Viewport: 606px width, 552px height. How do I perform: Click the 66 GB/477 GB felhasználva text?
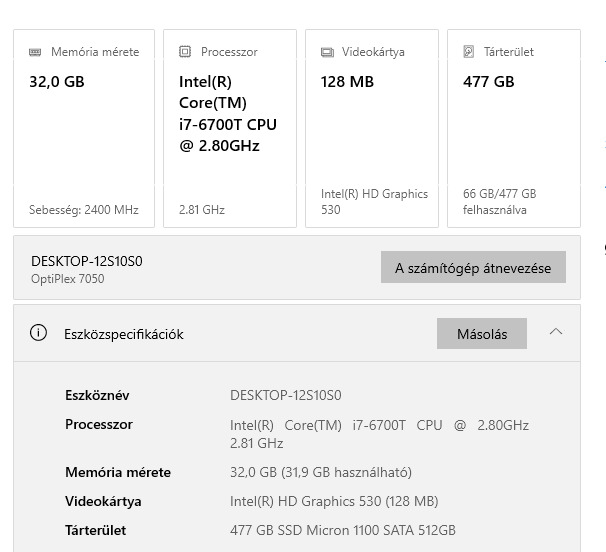coord(499,201)
